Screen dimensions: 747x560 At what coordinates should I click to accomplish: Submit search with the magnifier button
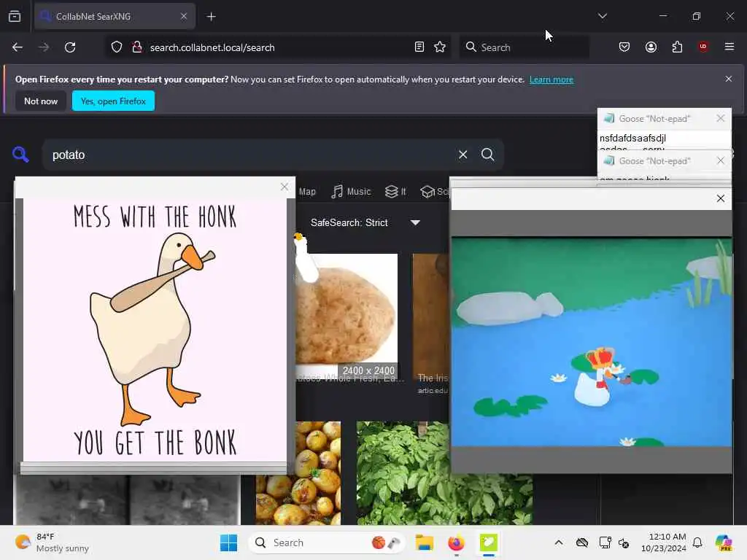488,155
